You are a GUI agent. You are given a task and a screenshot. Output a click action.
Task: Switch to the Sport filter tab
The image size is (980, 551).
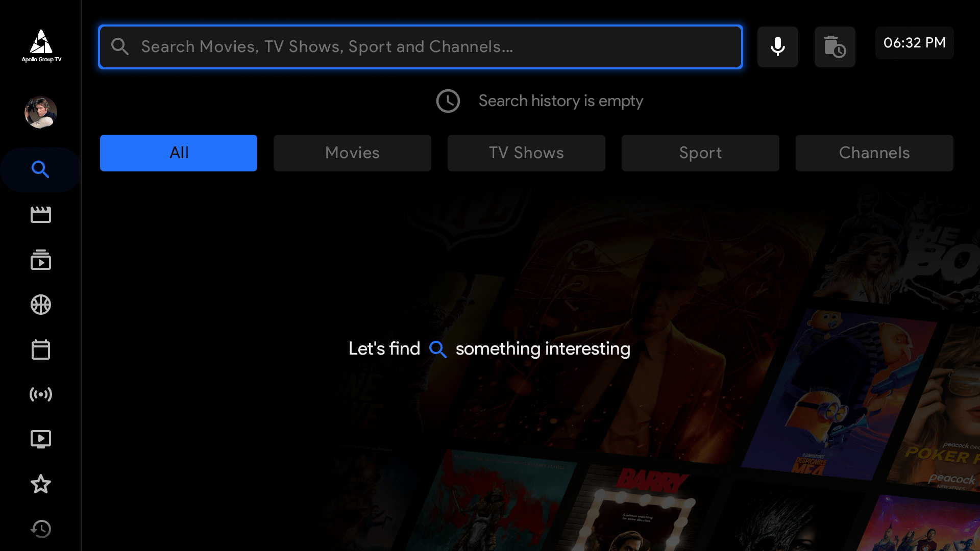coord(700,153)
